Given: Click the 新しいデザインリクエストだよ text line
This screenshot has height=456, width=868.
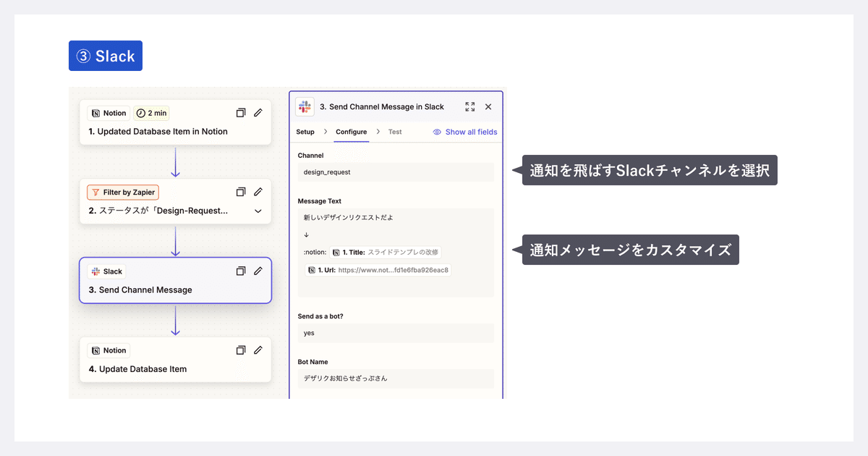Looking at the screenshot, I should pyautogui.click(x=348, y=217).
